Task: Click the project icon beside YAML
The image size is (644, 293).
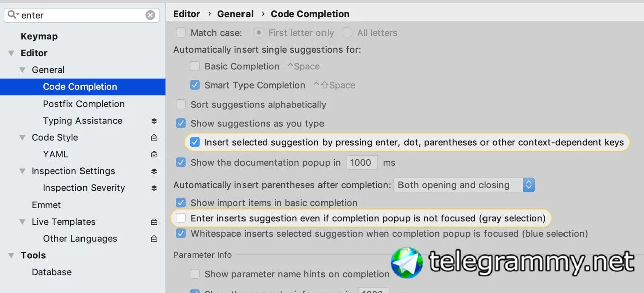Action: pos(154,154)
